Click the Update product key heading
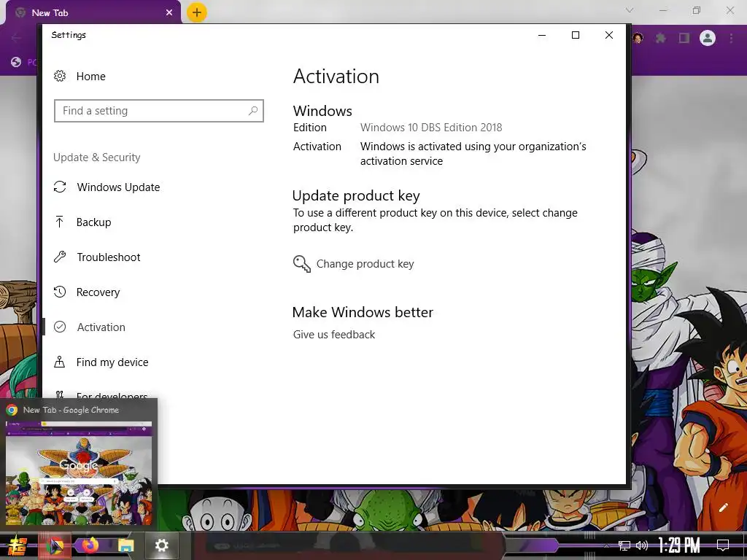The height and width of the screenshot is (560, 747). (356, 195)
